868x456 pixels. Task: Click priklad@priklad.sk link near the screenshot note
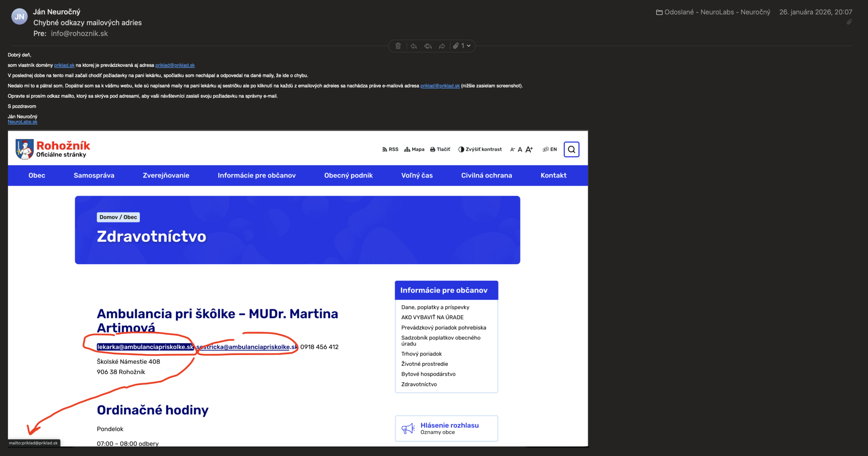click(440, 86)
